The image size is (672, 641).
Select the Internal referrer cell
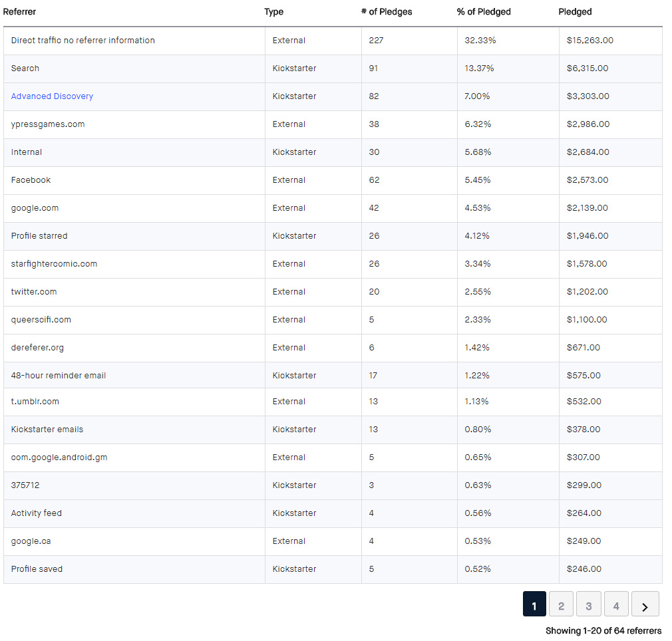[134, 152]
